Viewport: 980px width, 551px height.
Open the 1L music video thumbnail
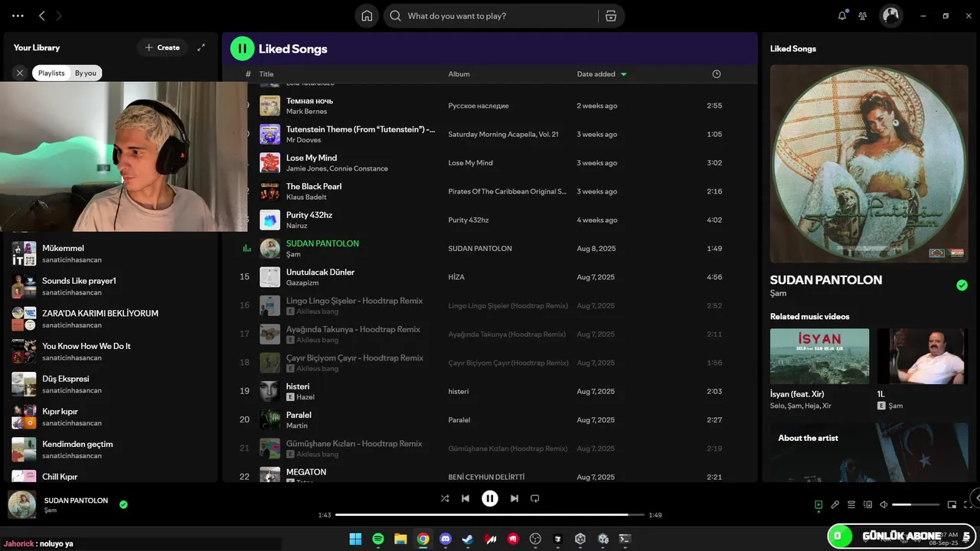point(922,356)
